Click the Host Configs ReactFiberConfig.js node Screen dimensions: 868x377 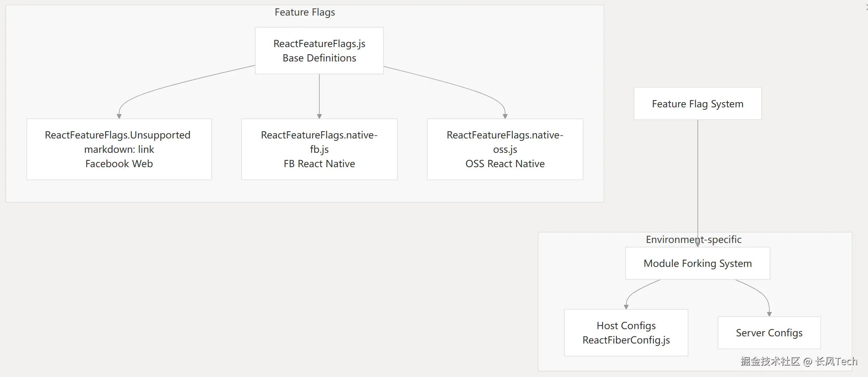[x=626, y=333]
